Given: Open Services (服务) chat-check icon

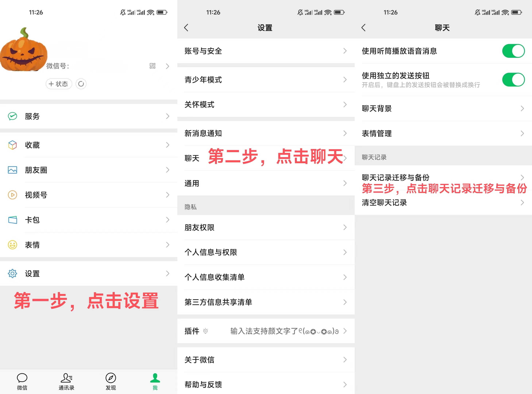Looking at the screenshot, I should coord(12,116).
